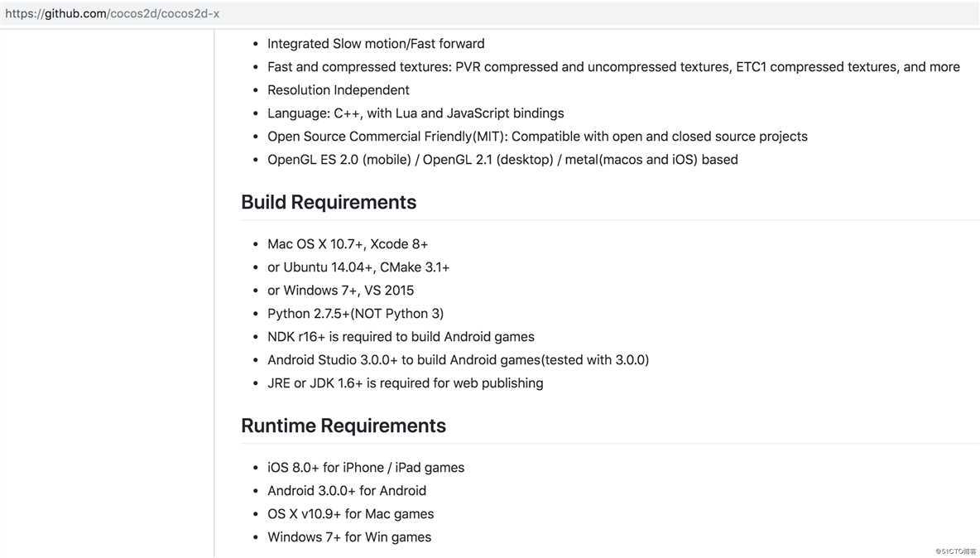Click the Build Requirements heading

[x=329, y=203]
